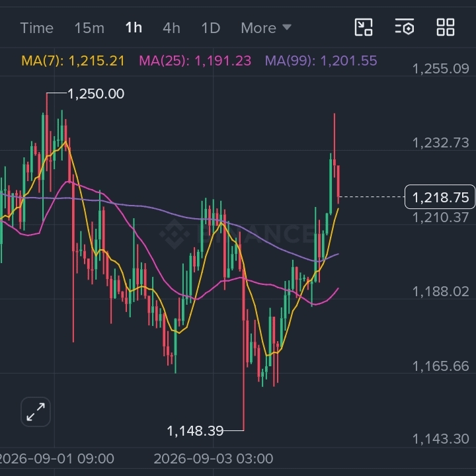Open the multi-chart grid layout icon
This screenshot has width=476, height=476.
[446, 27]
